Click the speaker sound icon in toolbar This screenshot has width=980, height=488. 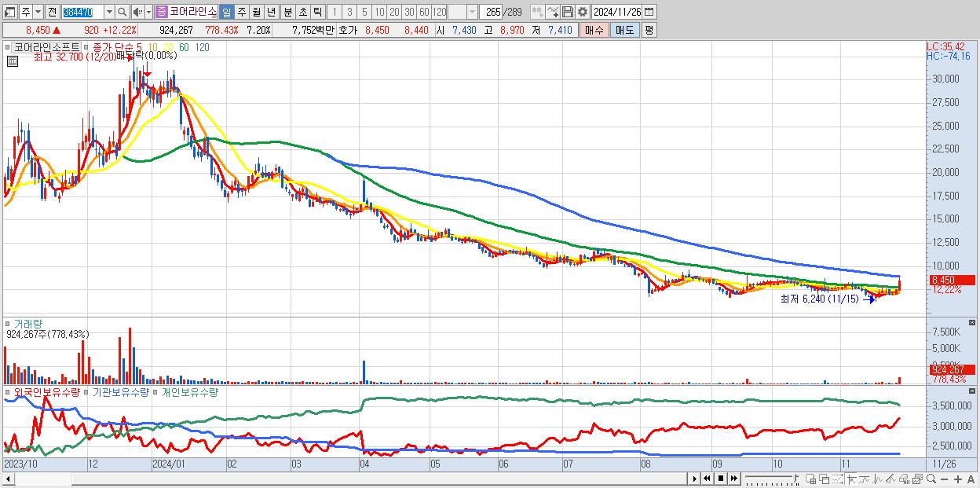tap(137, 12)
